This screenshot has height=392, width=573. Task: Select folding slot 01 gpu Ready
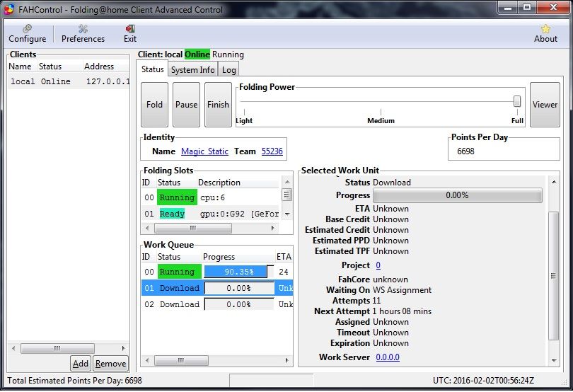210,214
